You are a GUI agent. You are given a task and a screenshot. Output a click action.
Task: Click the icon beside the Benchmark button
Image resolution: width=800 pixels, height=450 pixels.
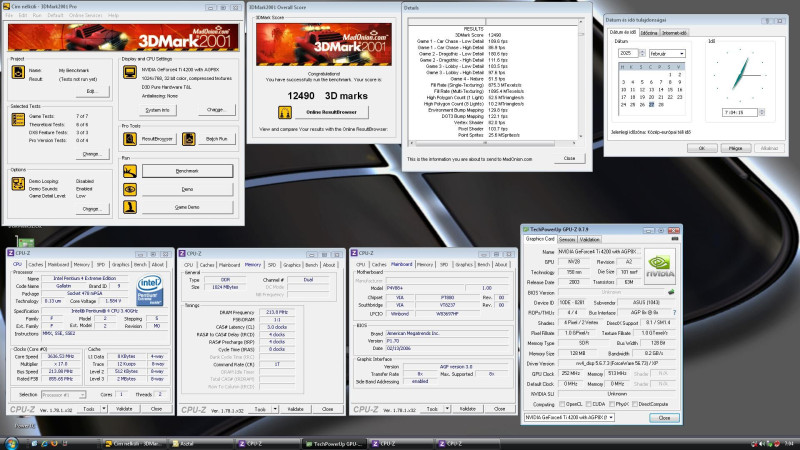(130, 171)
